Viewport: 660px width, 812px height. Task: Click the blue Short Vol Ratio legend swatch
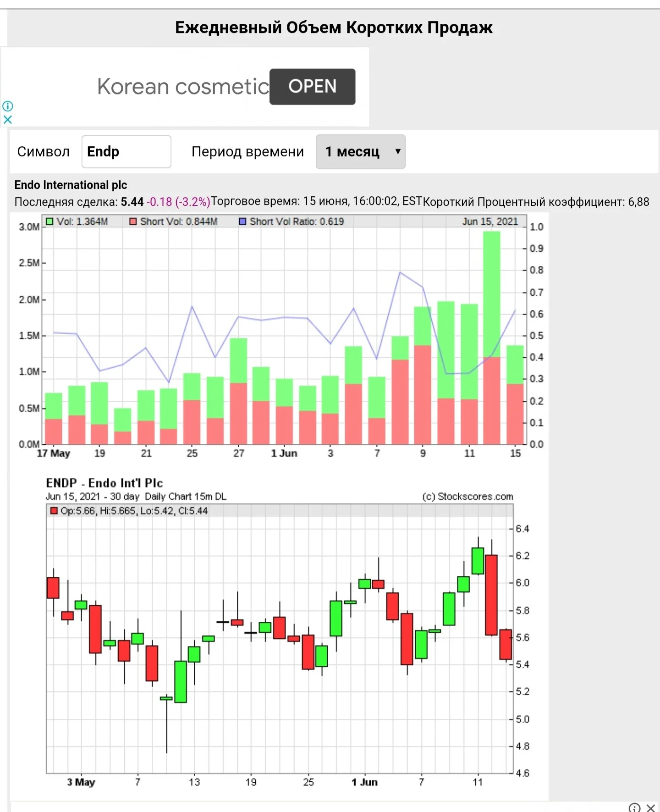point(242,221)
